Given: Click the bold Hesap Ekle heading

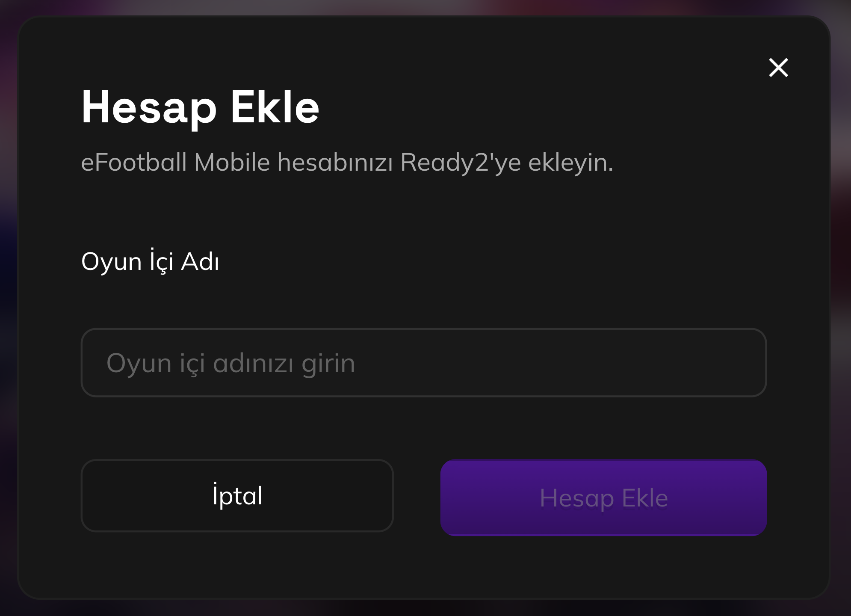Looking at the screenshot, I should [200, 107].
